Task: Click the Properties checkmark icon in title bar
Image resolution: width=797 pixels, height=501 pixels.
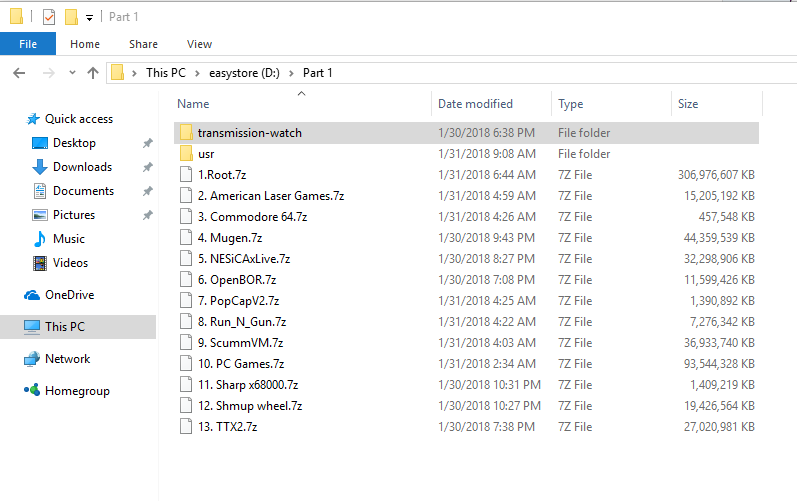Action: pyautogui.click(x=49, y=17)
